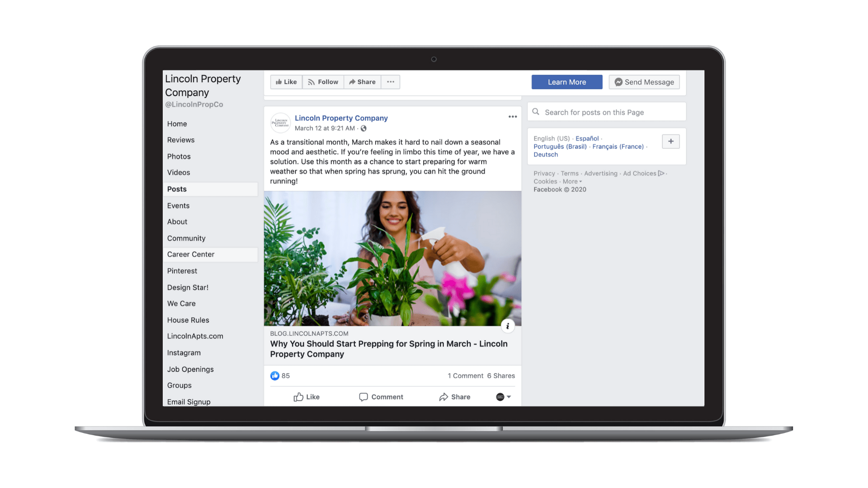Toggle Follow for this page

pyautogui.click(x=323, y=82)
